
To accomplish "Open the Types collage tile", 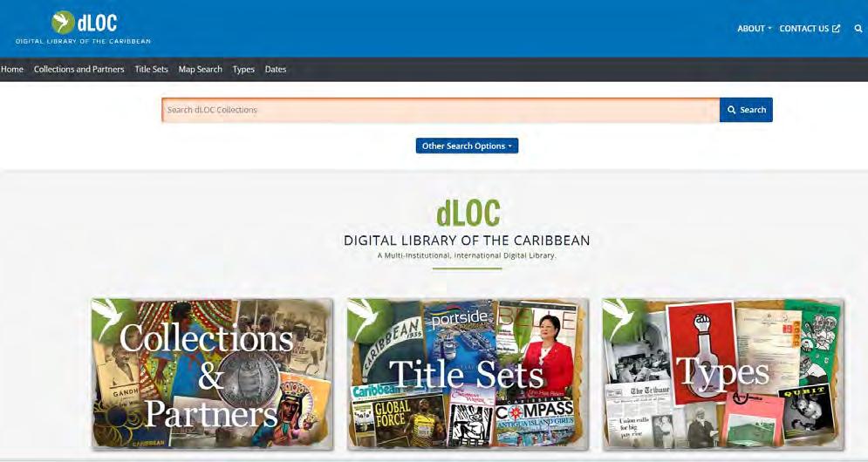I will tap(723, 373).
